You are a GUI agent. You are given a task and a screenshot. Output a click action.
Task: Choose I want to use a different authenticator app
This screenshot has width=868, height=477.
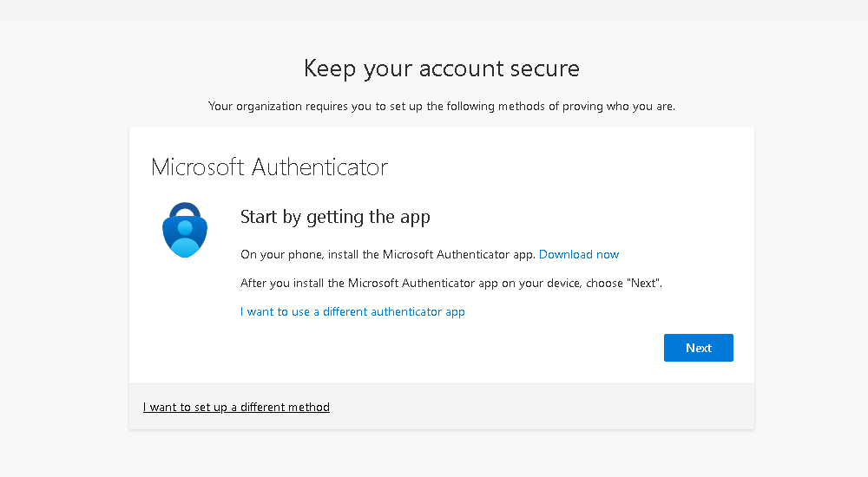tap(352, 312)
